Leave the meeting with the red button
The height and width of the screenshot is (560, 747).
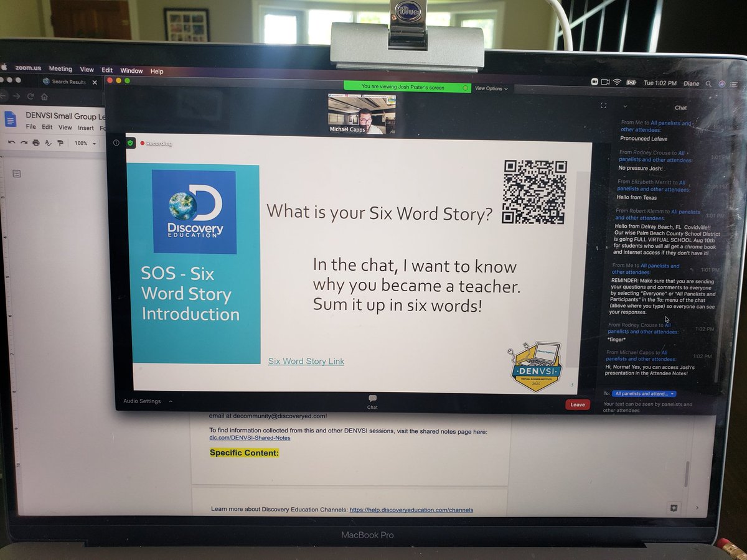[578, 404]
